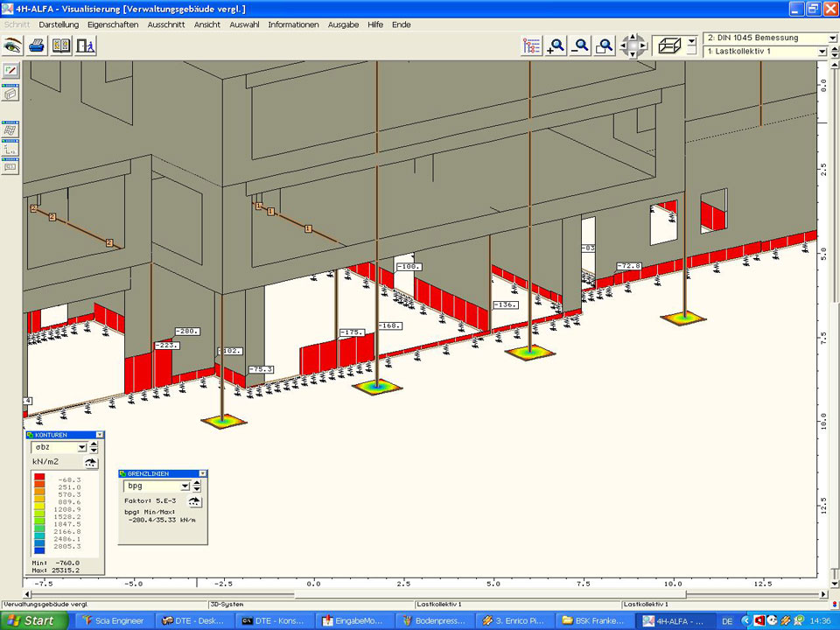Image resolution: width=840 pixels, height=630 pixels.
Task: Open the Darstellung menu
Action: click(x=59, y=24)
